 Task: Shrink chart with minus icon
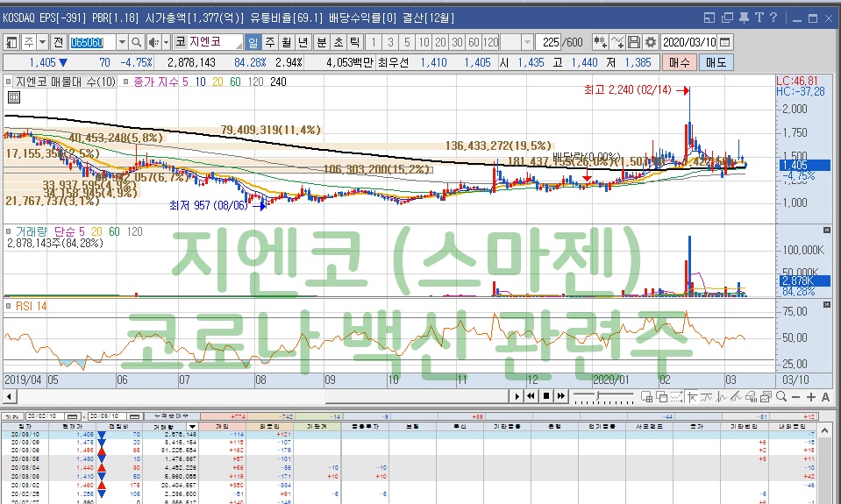tap(796, 397)
